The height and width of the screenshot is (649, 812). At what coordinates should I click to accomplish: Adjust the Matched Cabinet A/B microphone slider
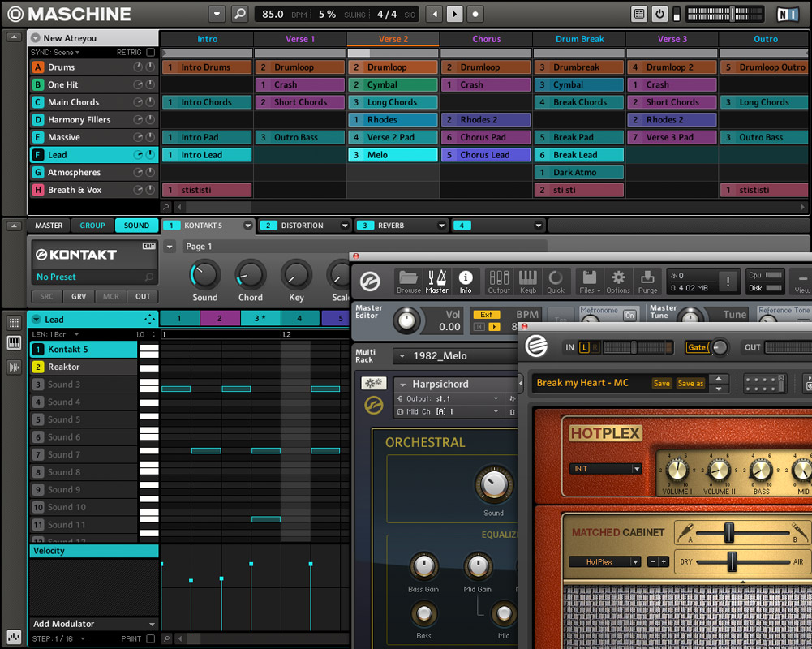[x=729, y=532]
